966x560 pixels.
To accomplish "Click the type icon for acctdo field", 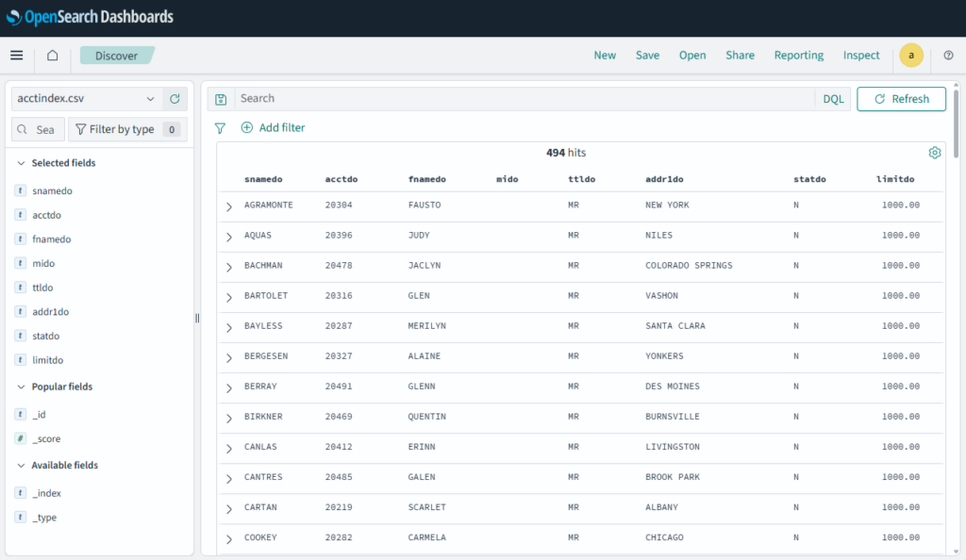I will pyautogui.click(x=21, y=215).
